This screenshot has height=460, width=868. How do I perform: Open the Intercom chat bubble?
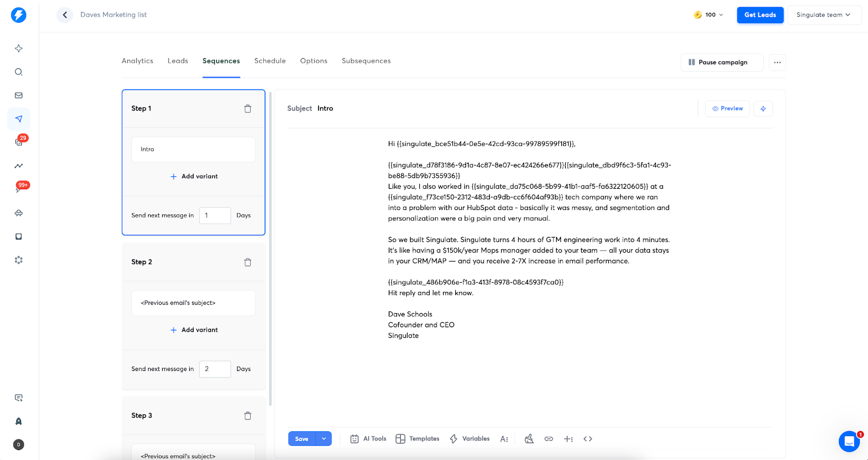pos(849,442)
